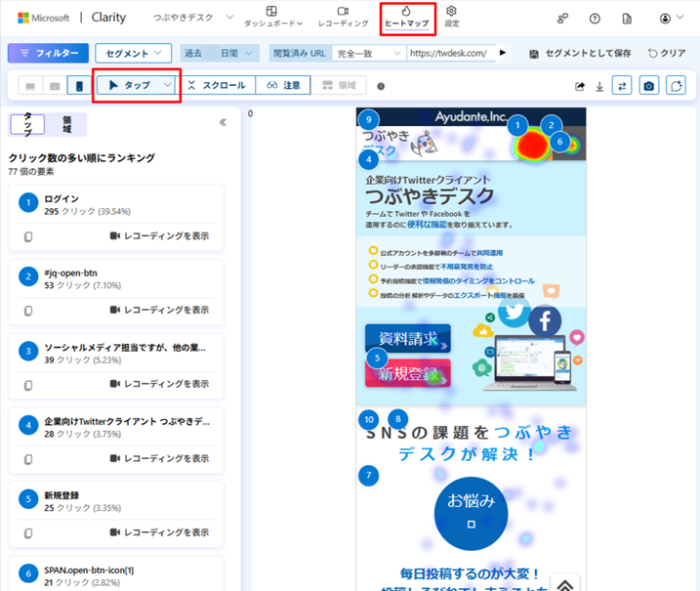
Task: Switch to スクロール heatmap
Action: tap(216, 85)
